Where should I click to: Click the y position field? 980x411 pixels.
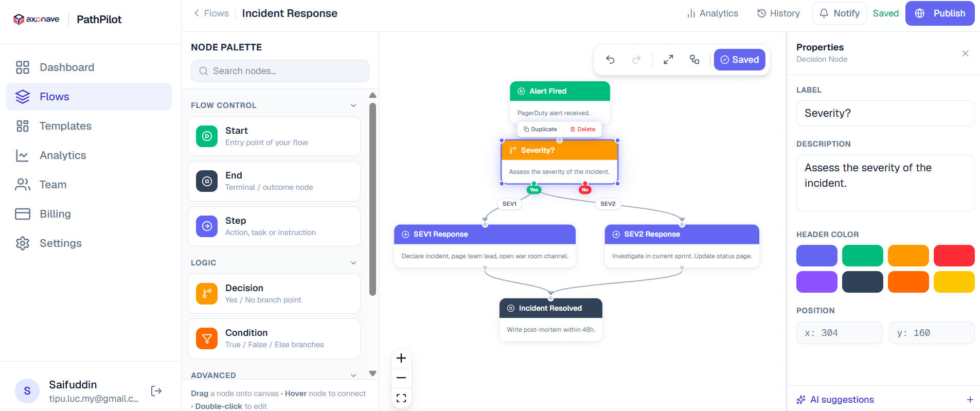(932, 333)
